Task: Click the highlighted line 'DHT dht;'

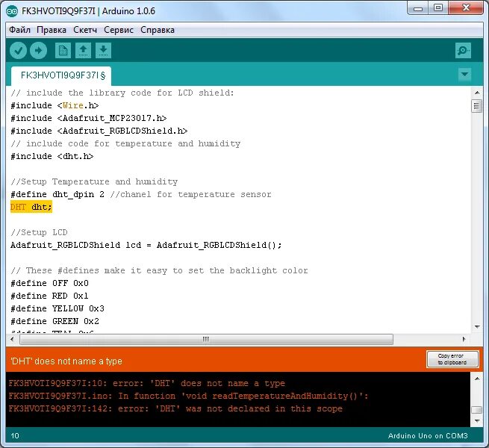Action: (x=31, y=207)
